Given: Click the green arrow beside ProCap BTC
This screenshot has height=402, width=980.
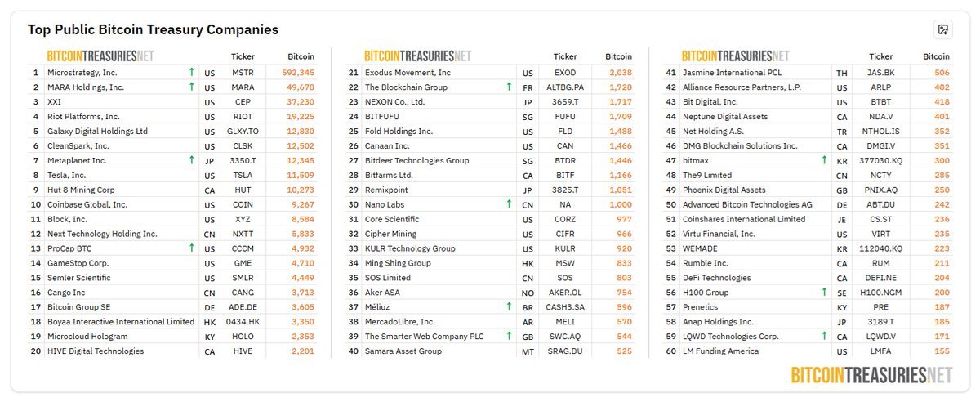Looking at the screenshot, I should 191,248.
